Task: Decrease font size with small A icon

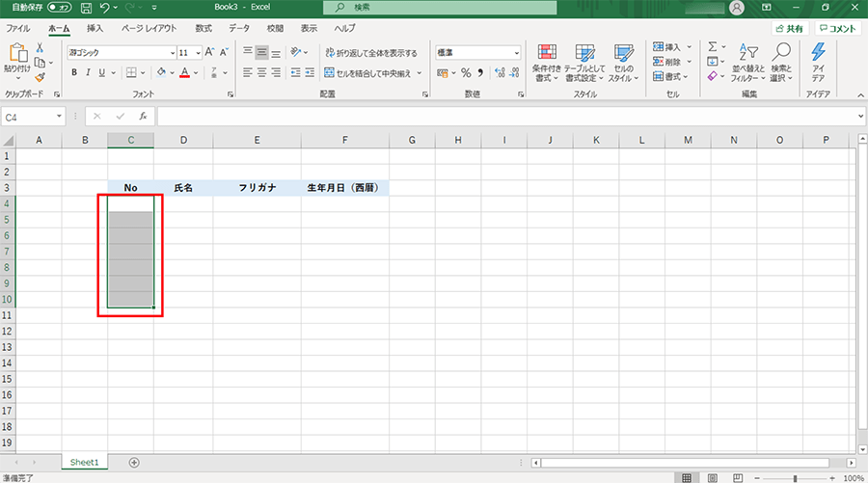Action: [224, 53]
